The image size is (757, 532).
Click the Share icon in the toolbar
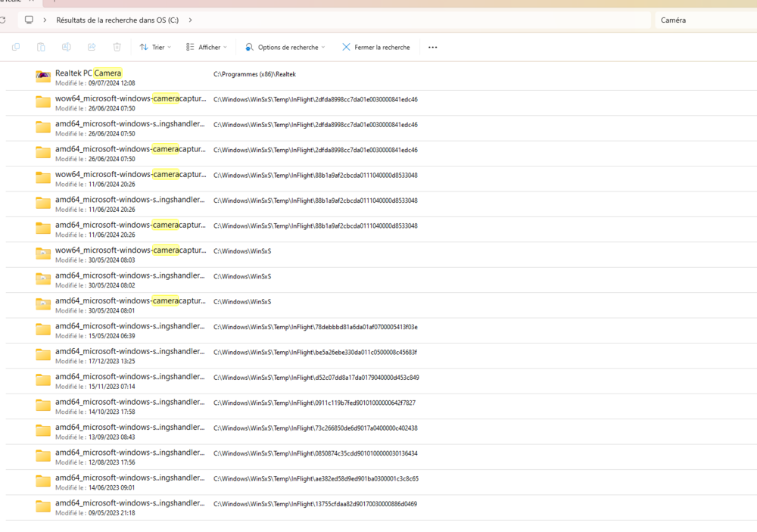click(92, 47)
